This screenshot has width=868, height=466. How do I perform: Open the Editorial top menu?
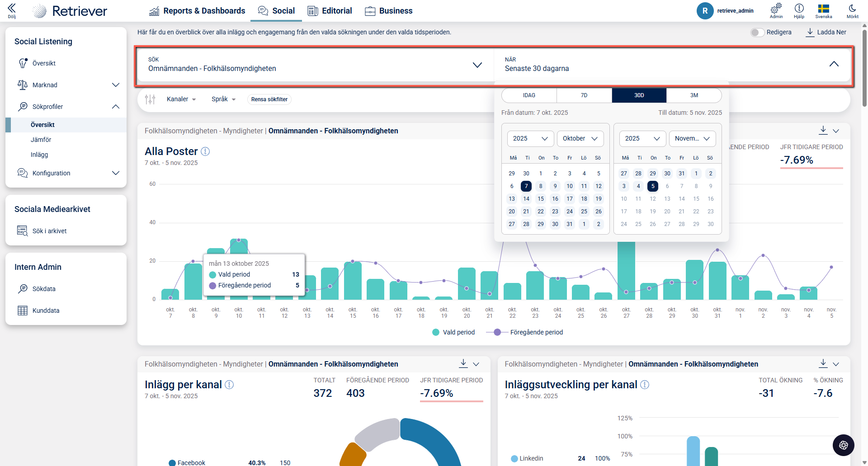(x=330, y=11)
